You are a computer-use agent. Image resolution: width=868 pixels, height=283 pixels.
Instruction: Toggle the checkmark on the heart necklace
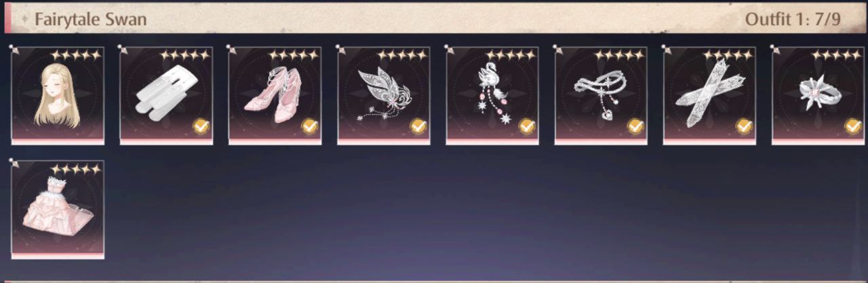click(x=635, y=126)
